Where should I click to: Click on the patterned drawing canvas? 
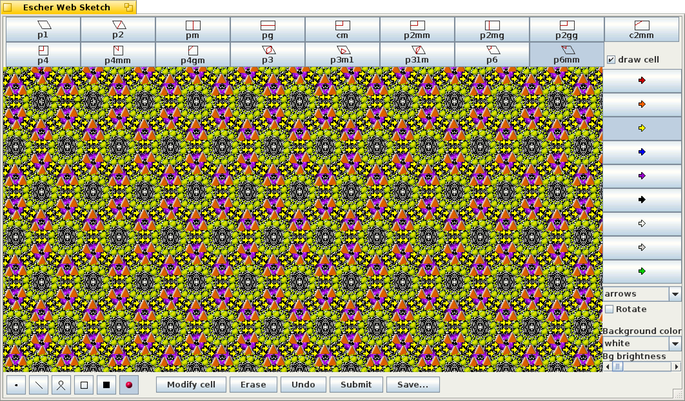click(303, 219)
